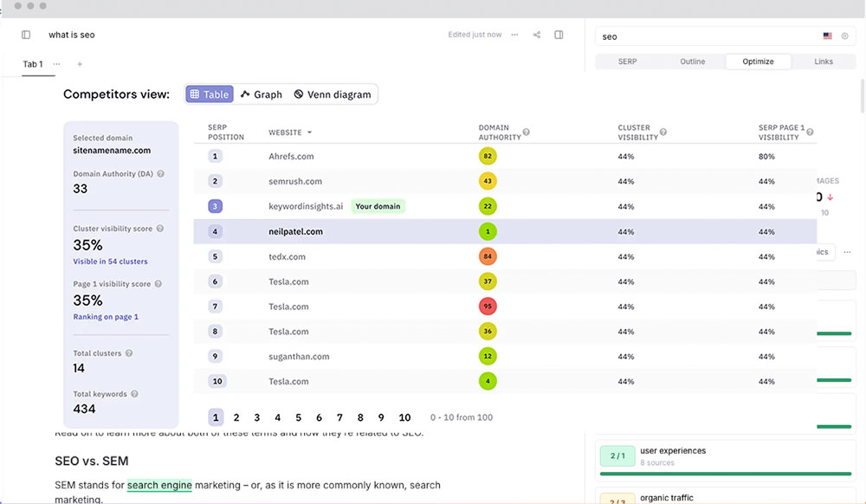Viewport: 866px width, 504px height.
Task: Show Total keywords help icon
Action: [x=134, y=394]
